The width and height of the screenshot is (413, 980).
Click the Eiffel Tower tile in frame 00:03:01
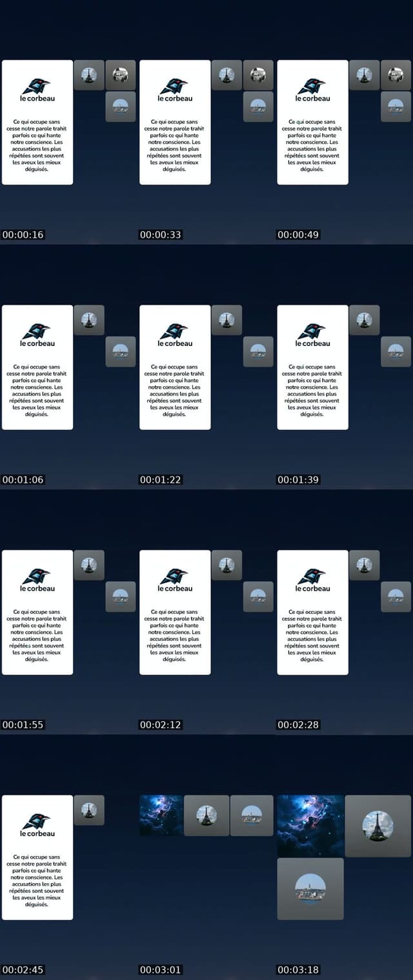pos(206,815)
